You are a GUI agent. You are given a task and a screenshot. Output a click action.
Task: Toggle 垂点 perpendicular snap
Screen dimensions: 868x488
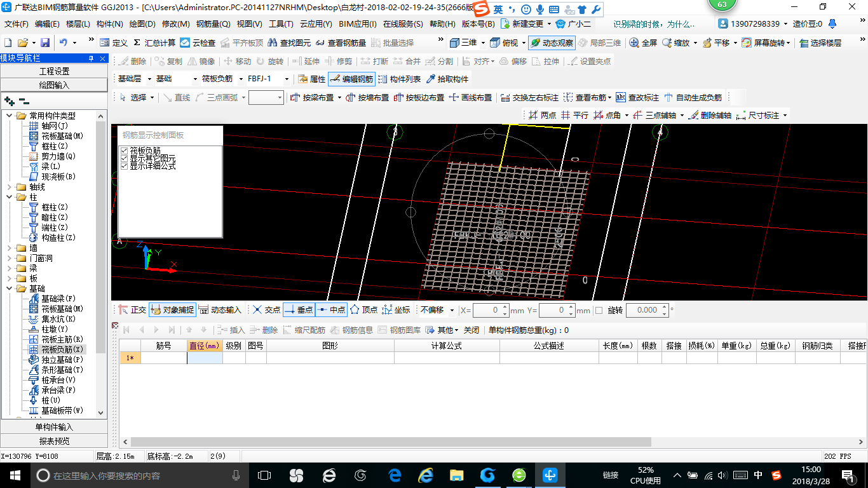click(299, 309)
